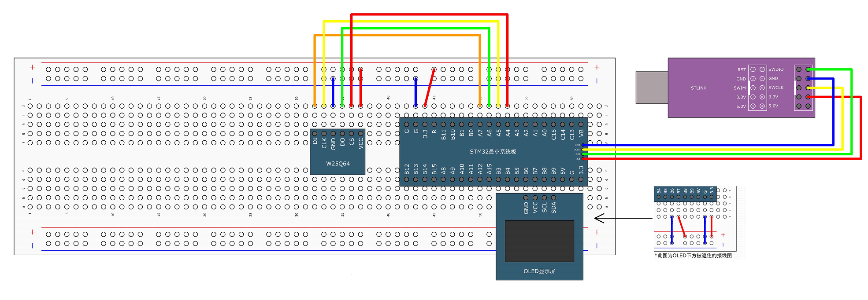Select the B3 pin label on STM32
The height and width of the screenshot is (300, 868).
498,171
